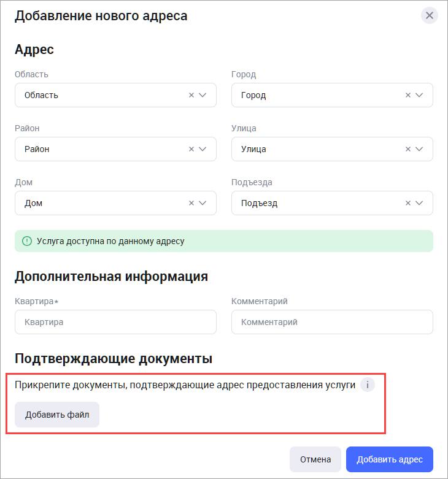448x479 pixels.
Task: Click the green service available status icon
Action: pos(26,241)
